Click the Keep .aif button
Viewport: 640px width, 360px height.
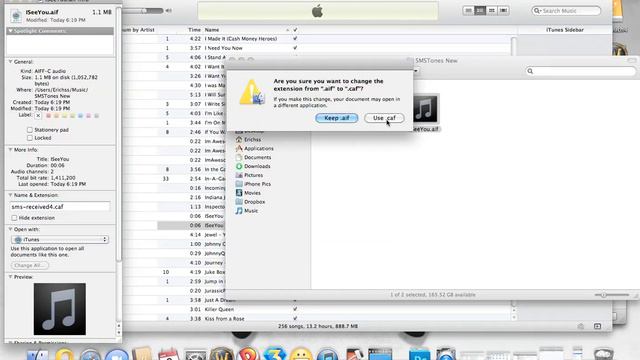pos(337,118)
